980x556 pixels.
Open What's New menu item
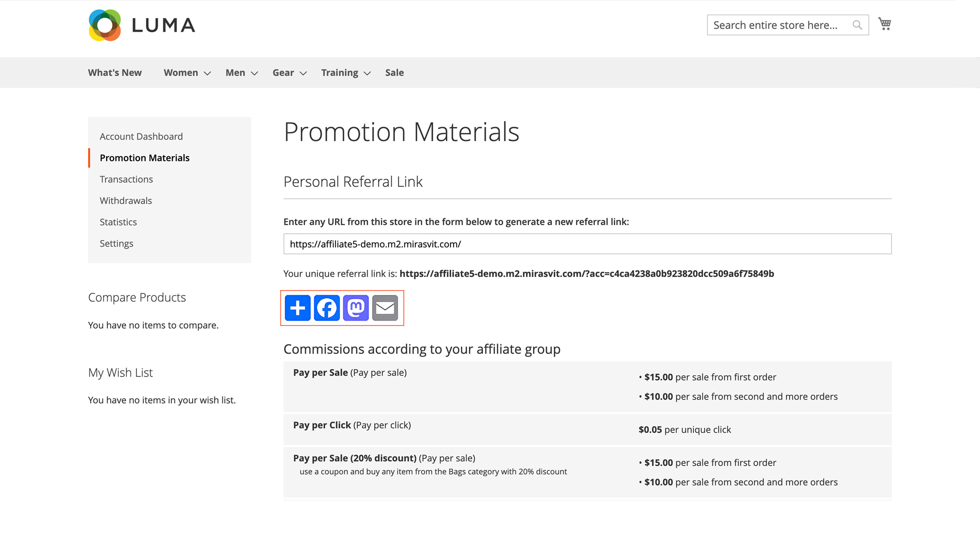coord(115,73)
